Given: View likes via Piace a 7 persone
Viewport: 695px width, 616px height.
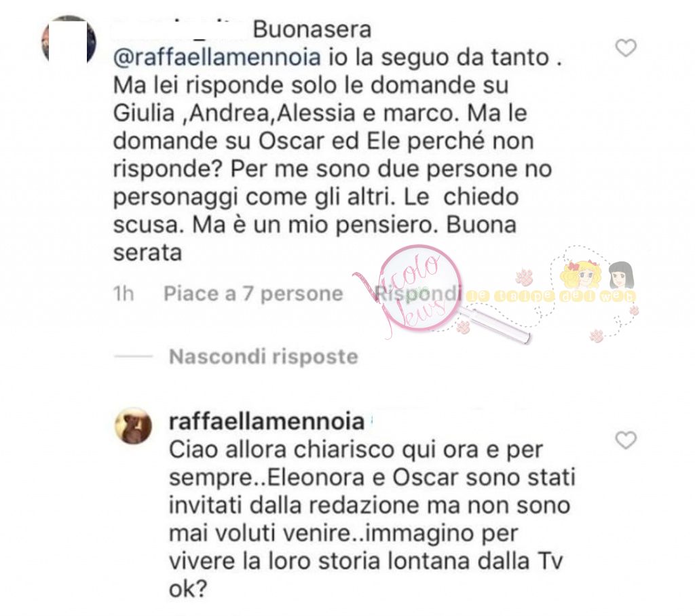Looking at the screenshot, I should coord(253,293).
